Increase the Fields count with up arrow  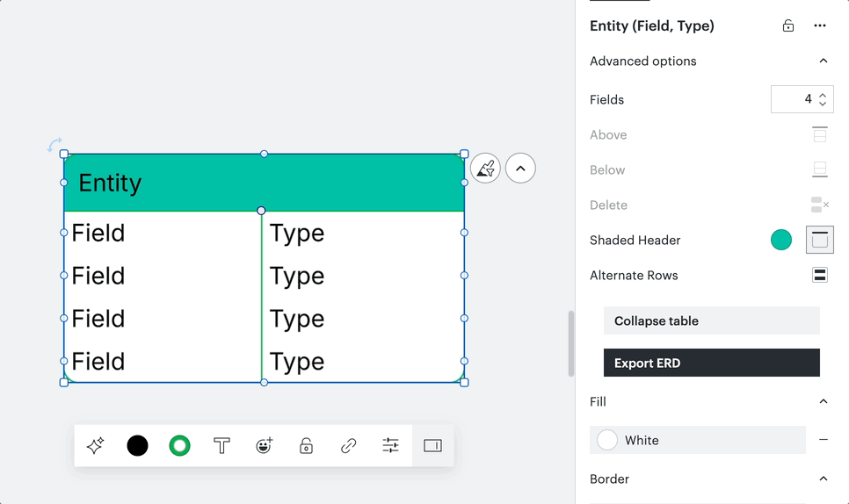tap(823, 95)
